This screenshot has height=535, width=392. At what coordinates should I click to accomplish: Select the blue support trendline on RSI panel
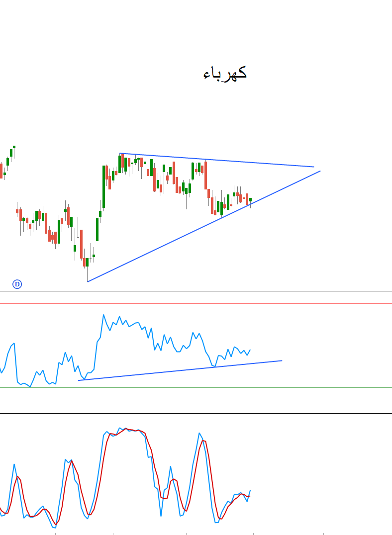pos(180,370)
